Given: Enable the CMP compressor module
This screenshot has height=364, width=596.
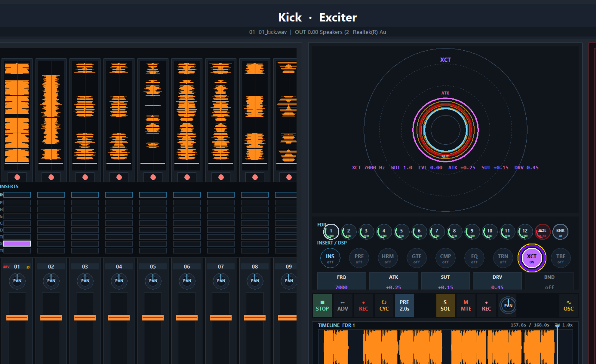Looking at the screenshot, I should point(445,258).
